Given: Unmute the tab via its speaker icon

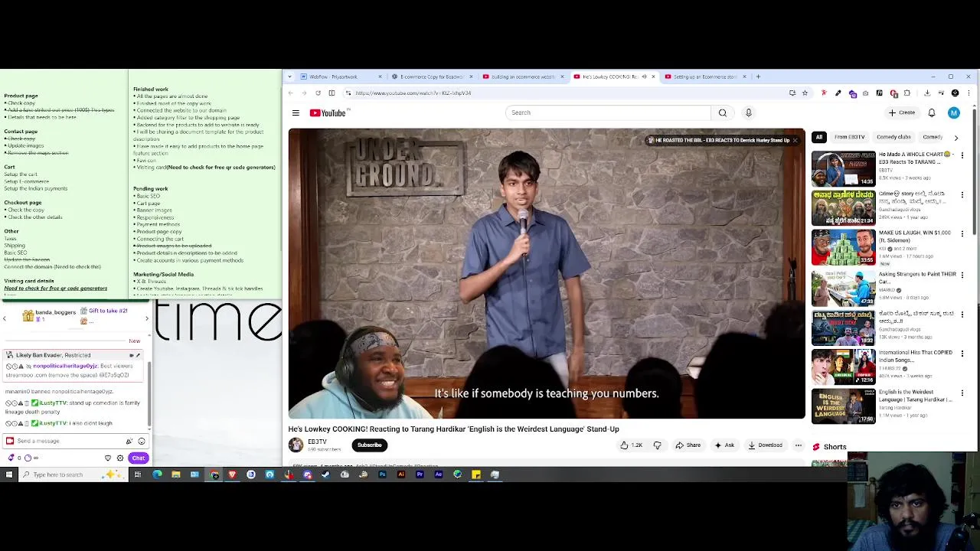Looking at the screenshot, I should coord(644,77).
